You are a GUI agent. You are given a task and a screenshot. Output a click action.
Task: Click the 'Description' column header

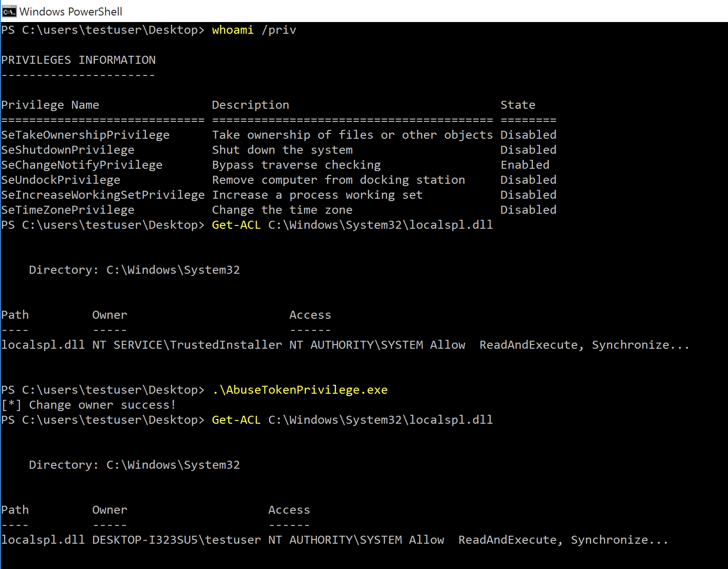(250, 105)
